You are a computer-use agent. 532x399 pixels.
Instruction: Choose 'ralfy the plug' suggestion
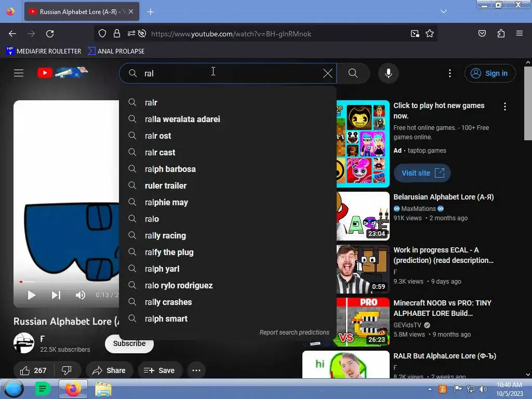[x=228, y=252]
